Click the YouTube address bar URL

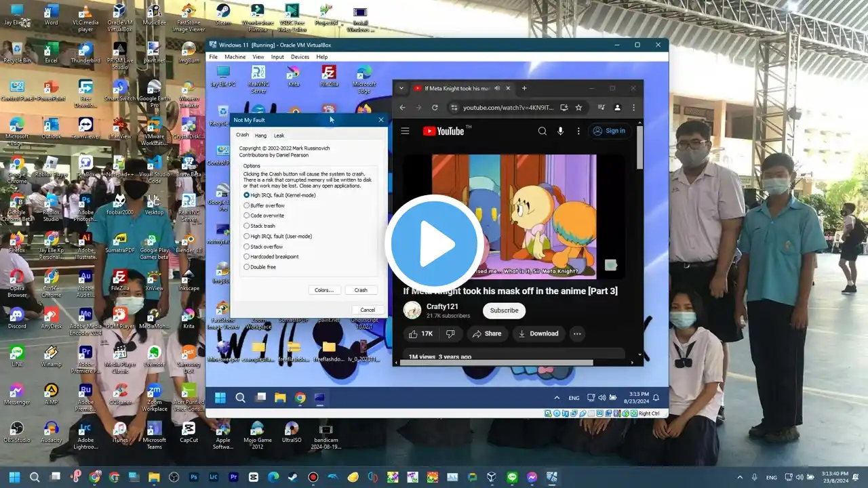509,107
